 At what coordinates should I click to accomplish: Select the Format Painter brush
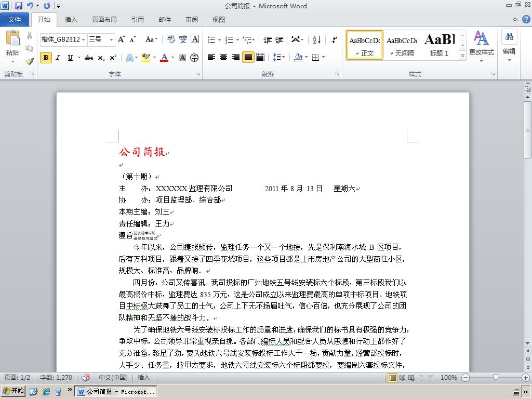pyautogui.click(x=30, y=61)
